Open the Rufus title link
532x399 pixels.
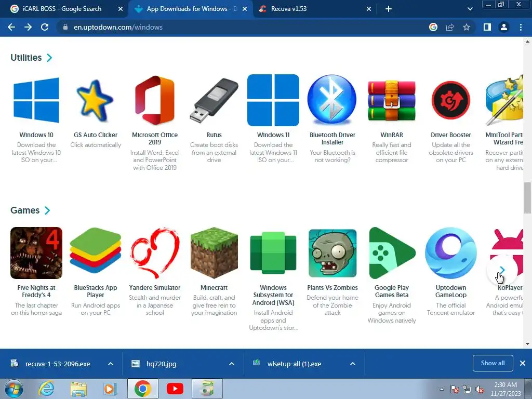click(x=214, y=135)
